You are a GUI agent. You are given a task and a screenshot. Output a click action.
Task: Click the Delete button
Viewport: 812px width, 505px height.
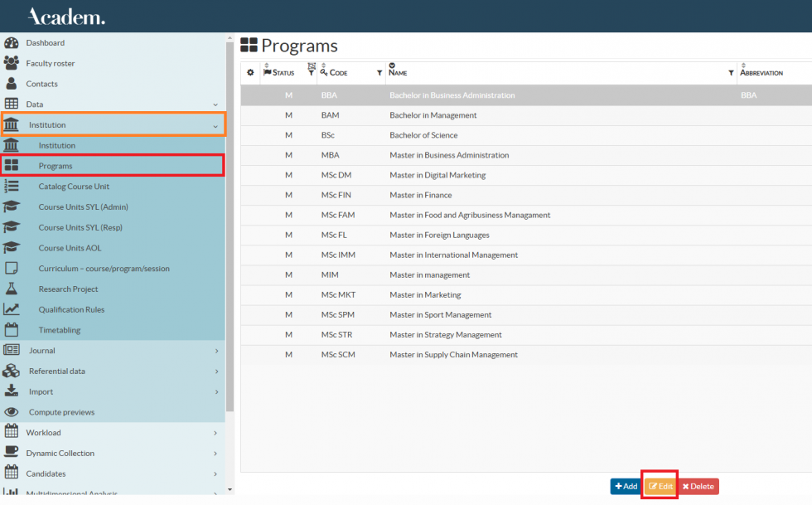(x=698, y=487)
